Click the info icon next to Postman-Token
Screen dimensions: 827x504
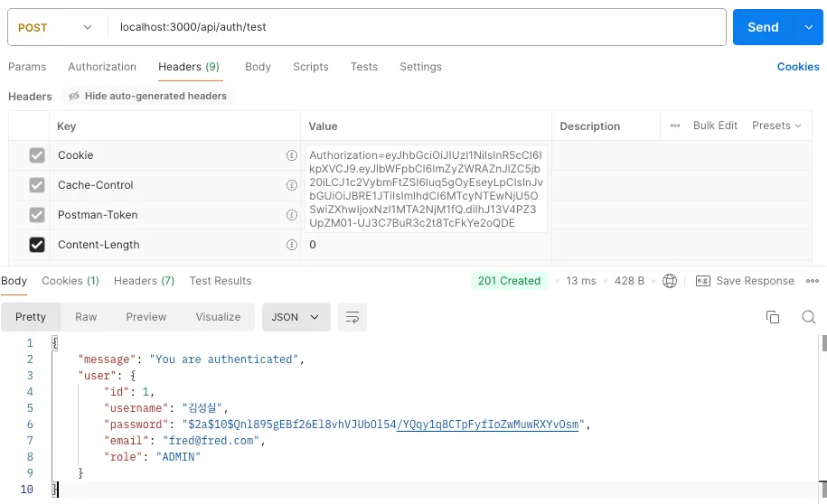(x=291, y=215)
